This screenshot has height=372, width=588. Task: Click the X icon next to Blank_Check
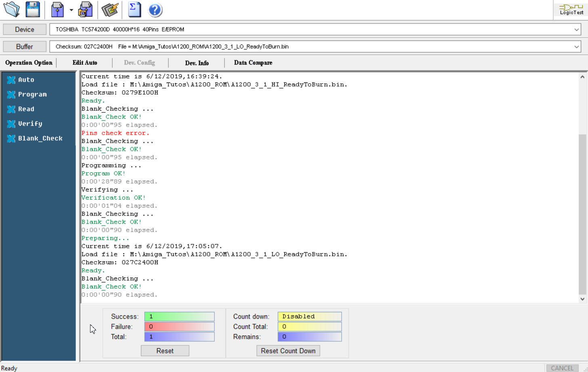click(11, 138)
